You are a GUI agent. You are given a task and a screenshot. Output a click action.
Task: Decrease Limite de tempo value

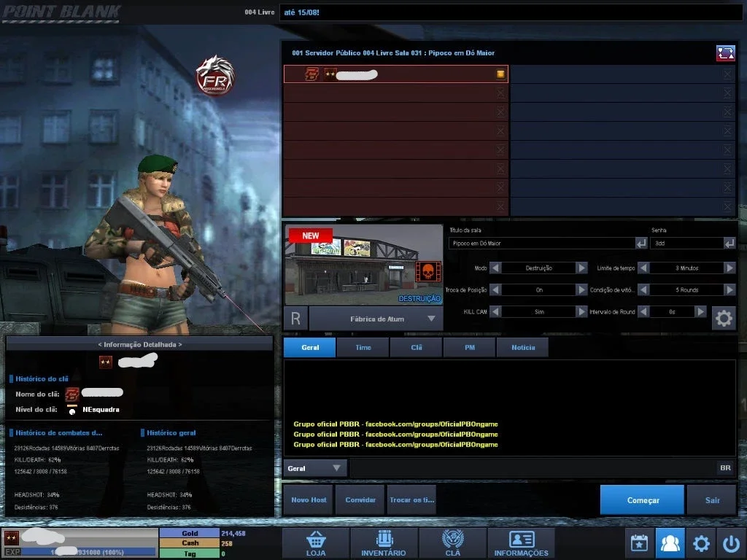tap(643, 268)
